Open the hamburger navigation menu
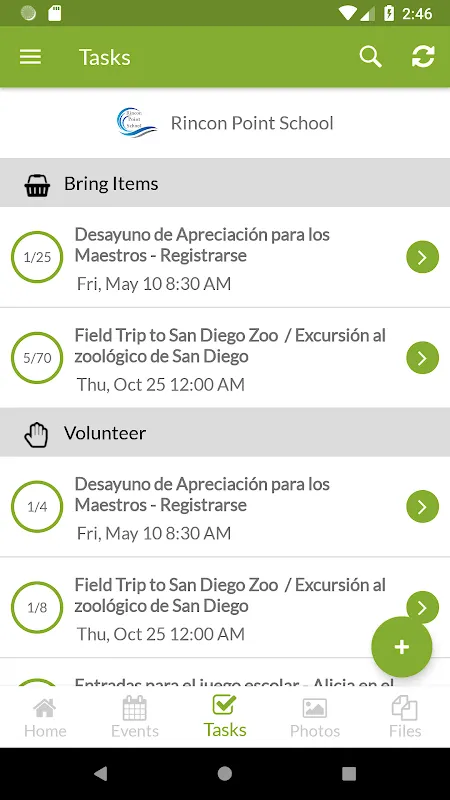450x800 pixels. click(x=30, y=57)
